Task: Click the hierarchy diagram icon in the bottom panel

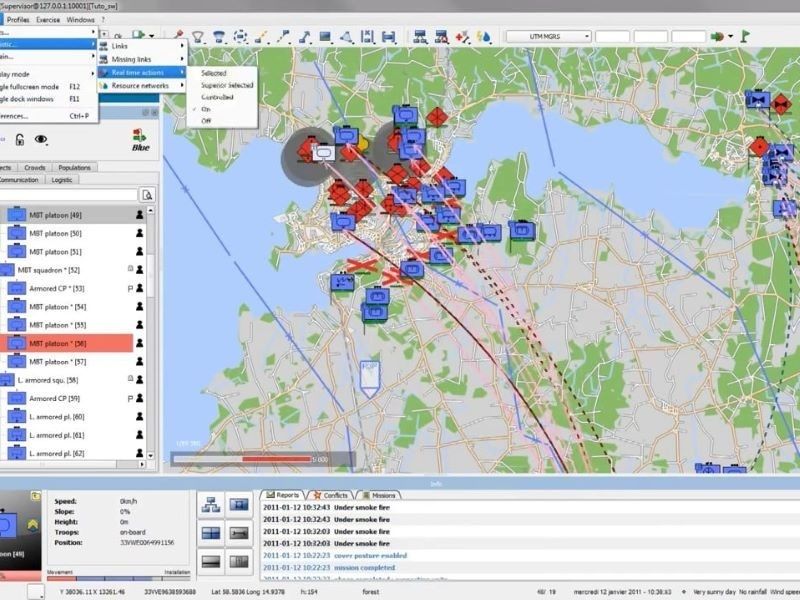Action: (211, 505)
